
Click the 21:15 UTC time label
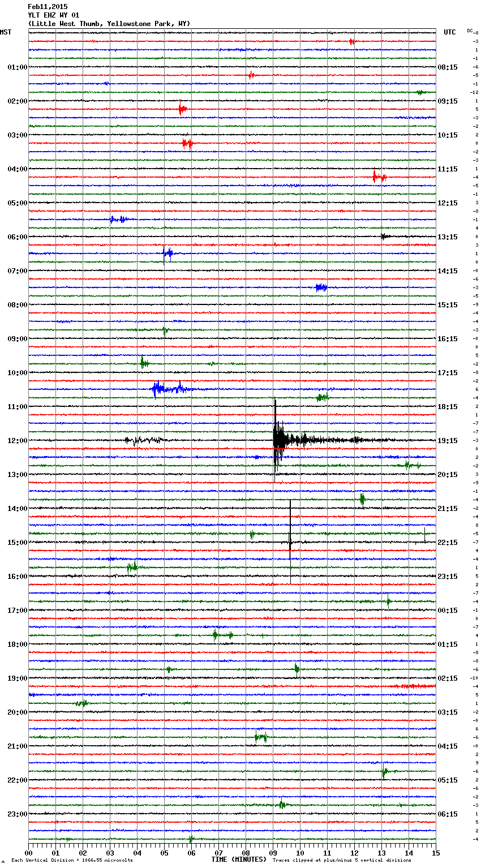tap(448, 509)
